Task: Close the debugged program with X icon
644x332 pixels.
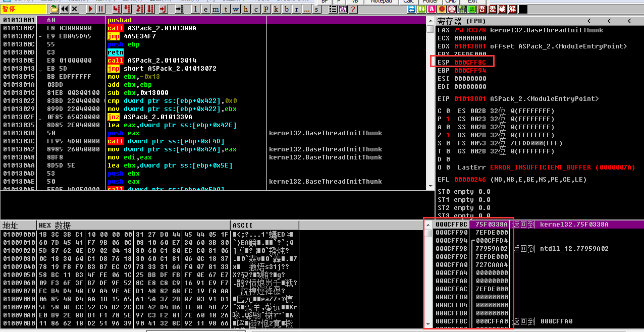Action: click(75, 9)
